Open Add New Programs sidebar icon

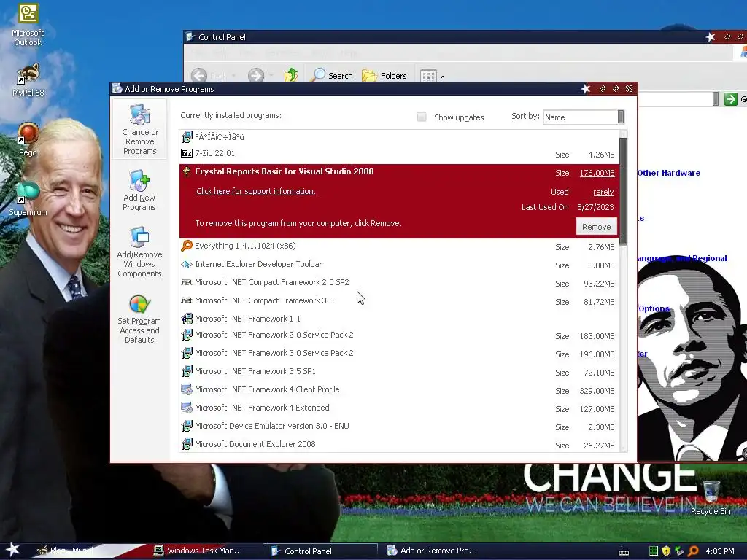139,190
